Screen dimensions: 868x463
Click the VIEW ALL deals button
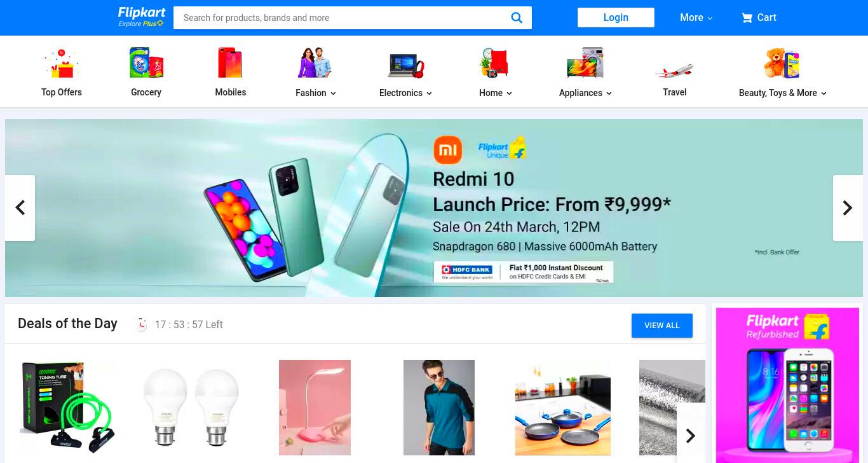[662, 326]
